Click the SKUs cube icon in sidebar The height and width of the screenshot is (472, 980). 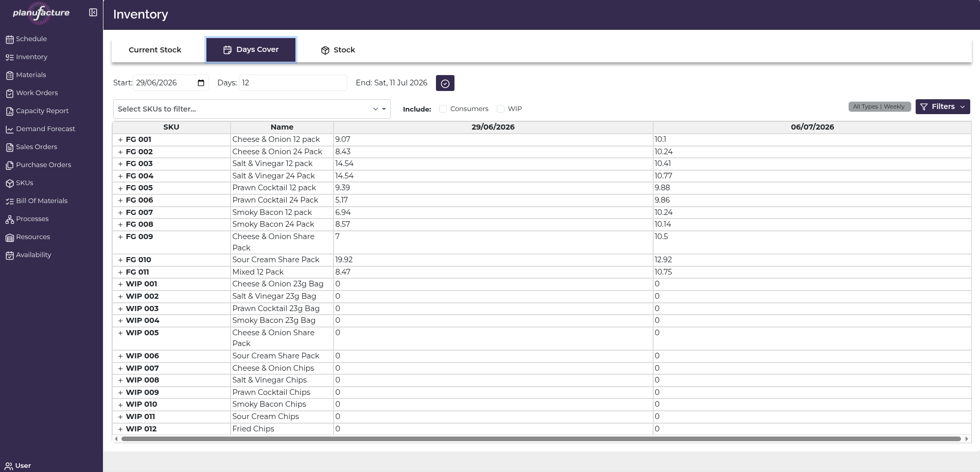[9, 183]
